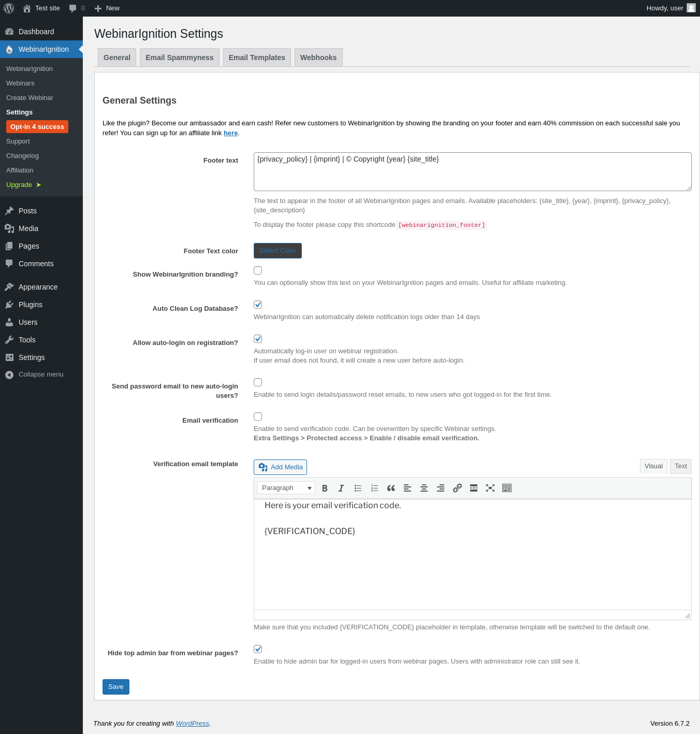Image resolution: width=700 pixels, height=734 pixels.
Task: Click the Add Media button
Action: [x=280, y=467]
